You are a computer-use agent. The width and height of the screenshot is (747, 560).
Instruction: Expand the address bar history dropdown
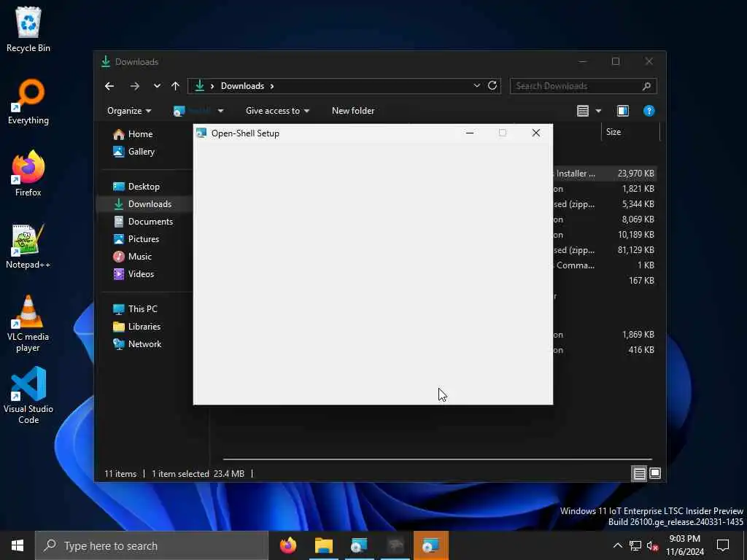[x=476, y=86]
